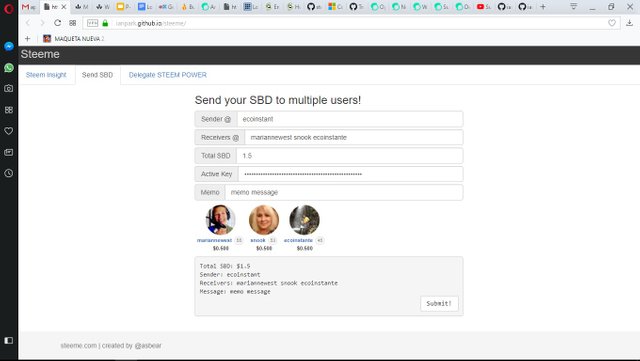640x361 pixels.
Task: Add a bookmark with the bookmarks bar plus
Action: pos(27,39)
